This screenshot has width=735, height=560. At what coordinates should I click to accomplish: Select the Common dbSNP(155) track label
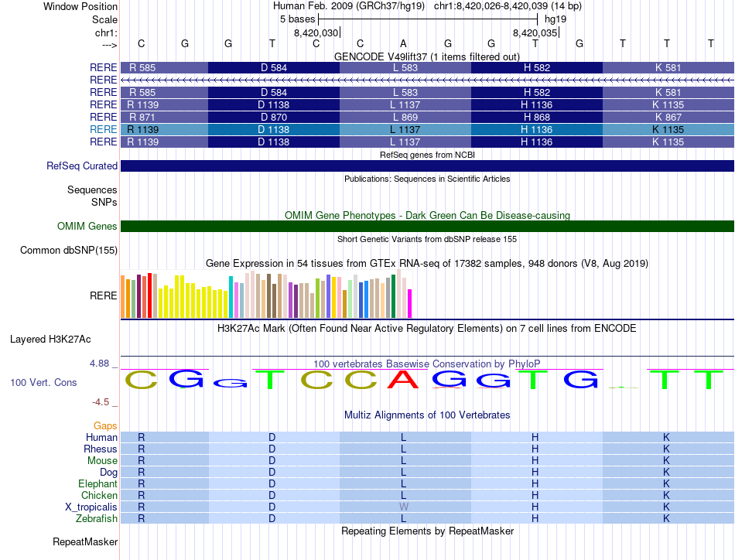pos(68,251)
